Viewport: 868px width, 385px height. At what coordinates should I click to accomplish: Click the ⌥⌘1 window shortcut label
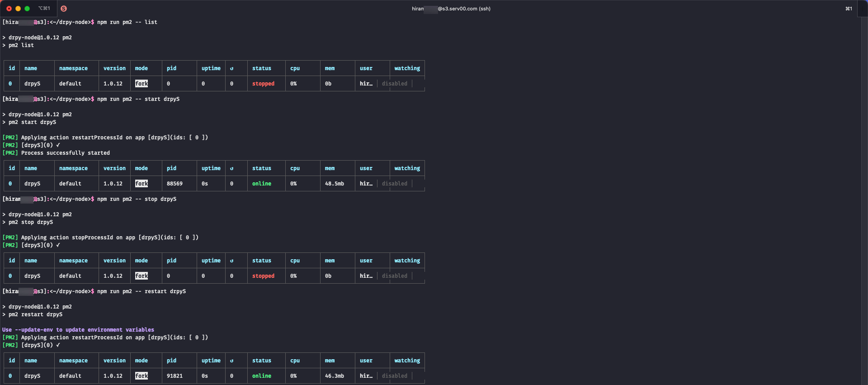(x=44, y=9)
